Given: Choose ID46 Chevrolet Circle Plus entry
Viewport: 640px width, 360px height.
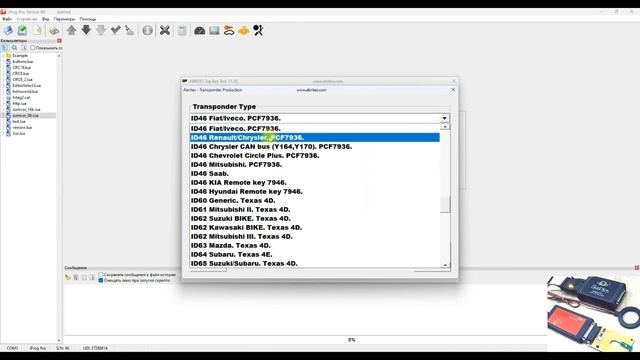Looking at the screenshot, I should click(315, 156).
